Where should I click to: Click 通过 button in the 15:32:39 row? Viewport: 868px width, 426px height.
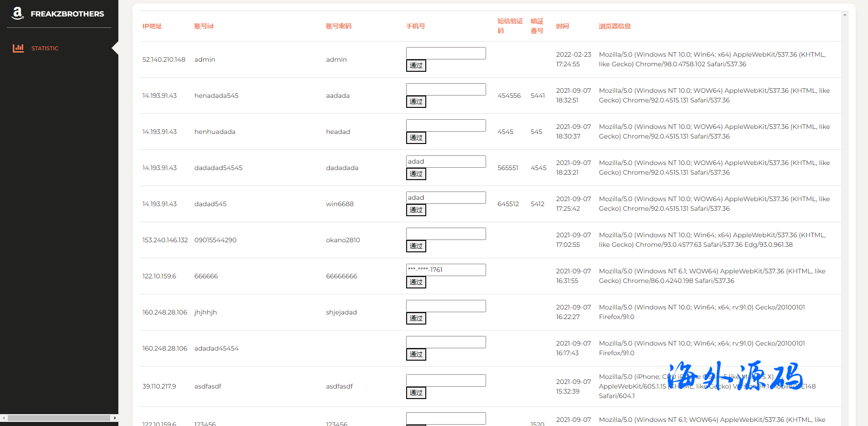point(416,393)
